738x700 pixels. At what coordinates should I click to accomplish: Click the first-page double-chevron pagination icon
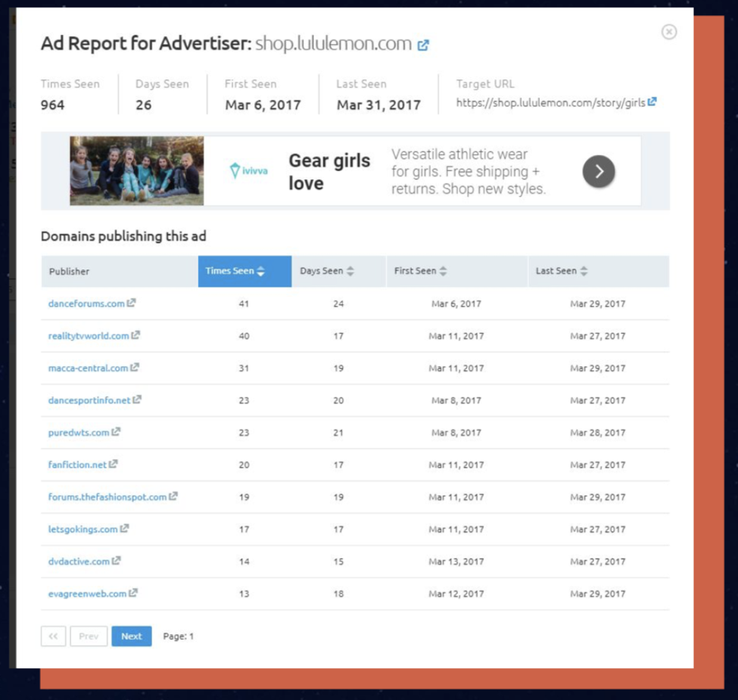click(x=52, y=636)
